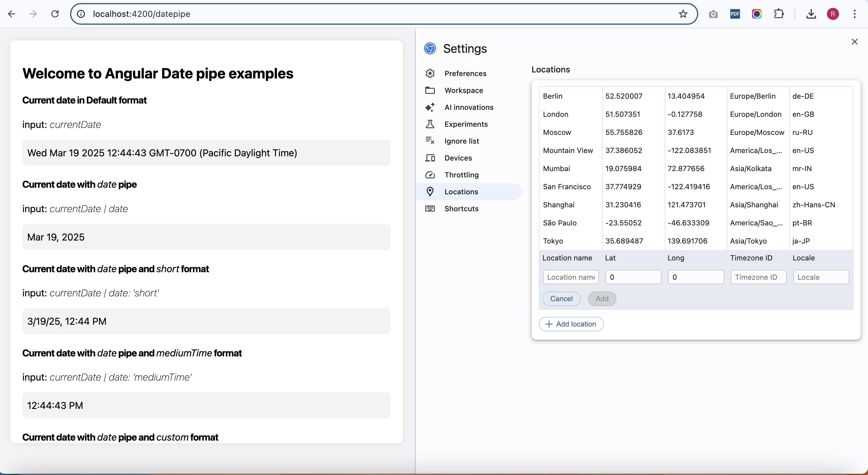Viewport: 868px width, 475px height.
Task: Click the downloads icon in the toolbar
Action: coord(811,14)
